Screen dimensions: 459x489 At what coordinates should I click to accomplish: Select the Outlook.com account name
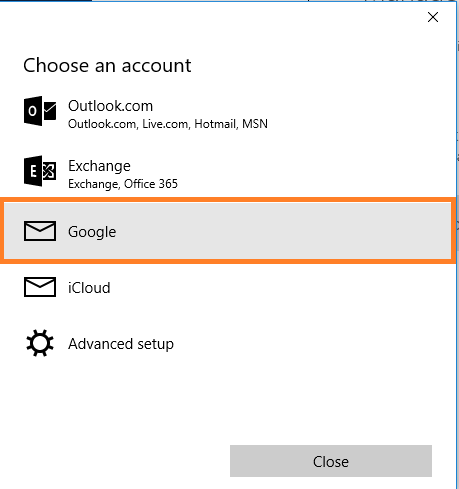pyautogui.click(x=110, y=106)
